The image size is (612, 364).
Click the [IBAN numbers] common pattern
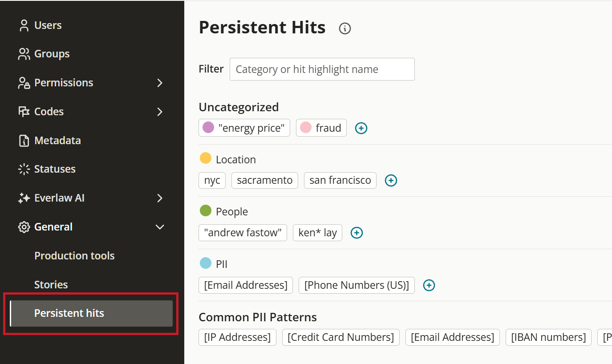pos(548,337)
